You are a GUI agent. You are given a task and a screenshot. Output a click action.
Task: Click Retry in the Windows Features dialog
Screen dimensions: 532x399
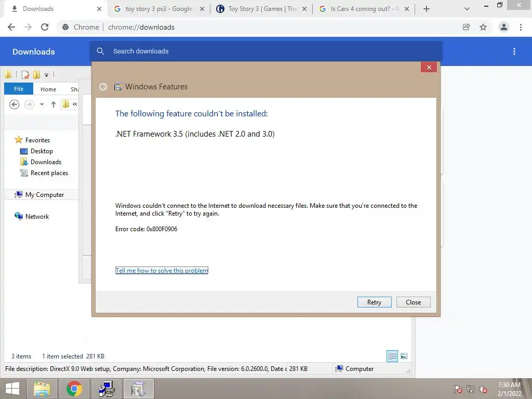[x=374, y=302]
